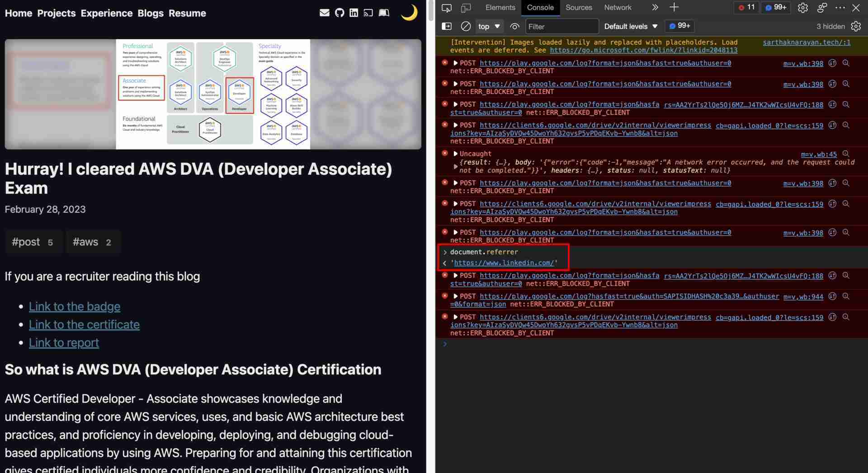Click Copilot icon on topmost POST error row

(832, 63)
